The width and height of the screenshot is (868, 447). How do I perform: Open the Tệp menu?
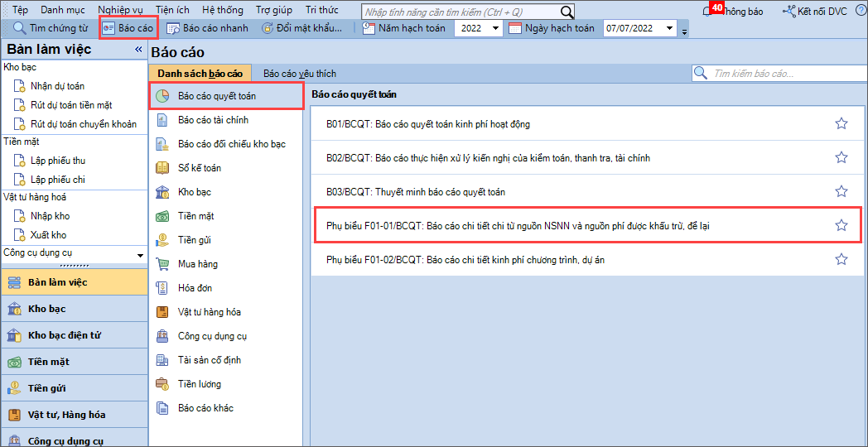tap(20, 11)
